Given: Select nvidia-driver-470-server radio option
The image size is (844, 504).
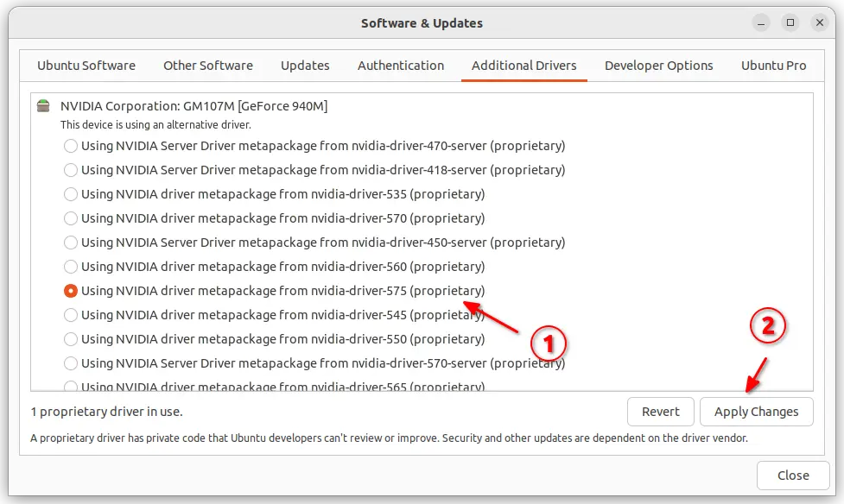Looking at the screenshot, I should 71,146.
